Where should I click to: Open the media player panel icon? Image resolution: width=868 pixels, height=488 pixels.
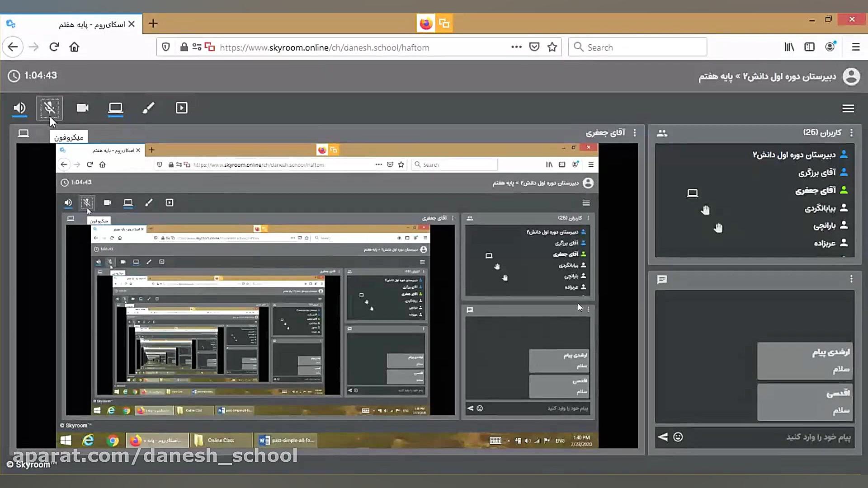pyautogui.click(x=181, y=108)
